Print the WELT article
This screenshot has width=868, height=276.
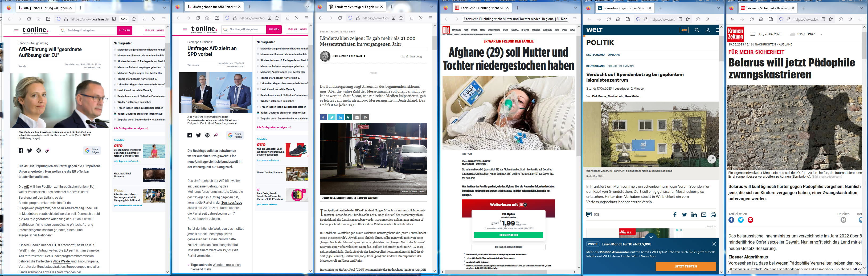click(x=713, y=215)
